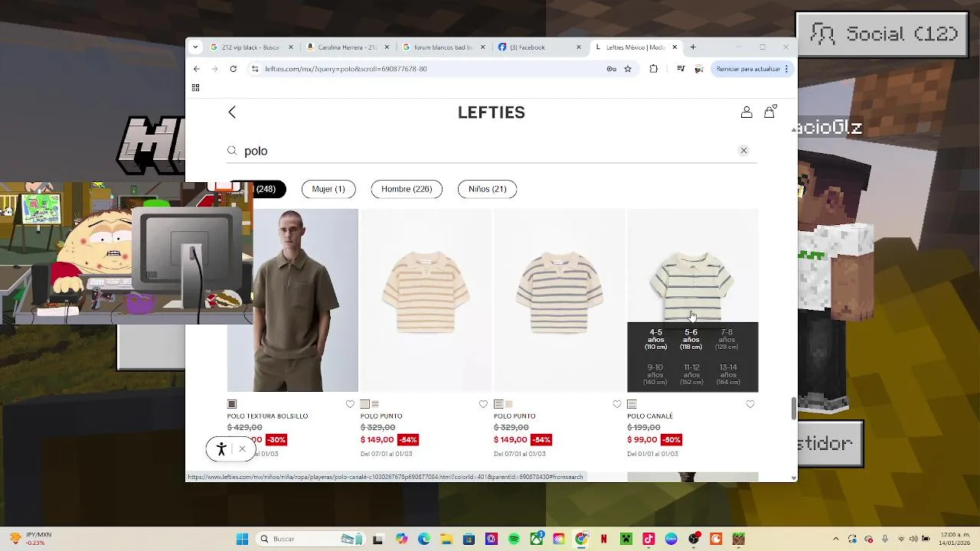980x551 pixels.
Task: Open Microsoft Edge from the taskbar
Action: pos(424,539)
